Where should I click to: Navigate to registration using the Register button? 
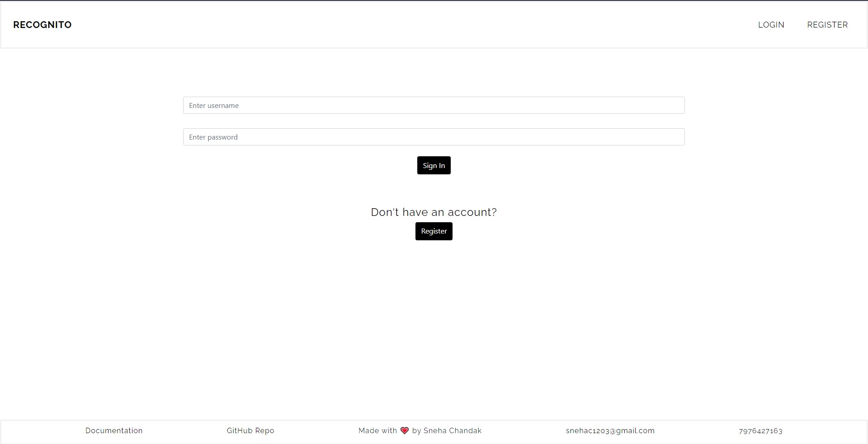(434, 231)
